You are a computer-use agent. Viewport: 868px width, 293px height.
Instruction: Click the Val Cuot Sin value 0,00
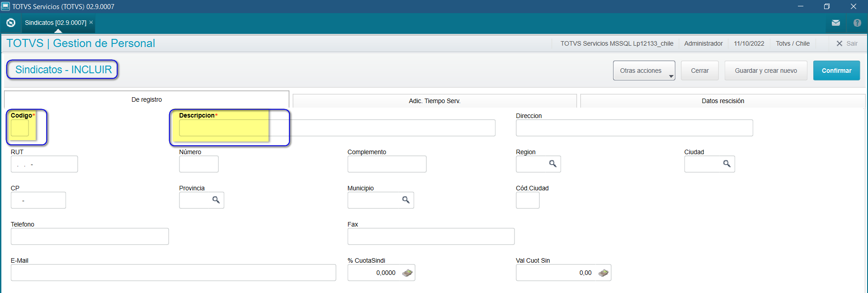pyautogui.click(x=585, y=273)
